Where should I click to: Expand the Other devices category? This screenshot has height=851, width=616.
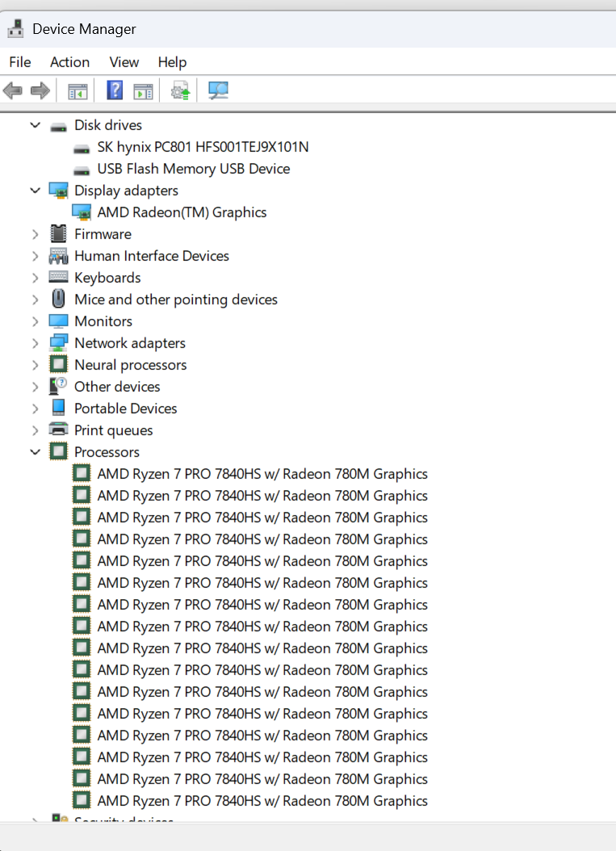pyautogui.click(x=36, y=387)
